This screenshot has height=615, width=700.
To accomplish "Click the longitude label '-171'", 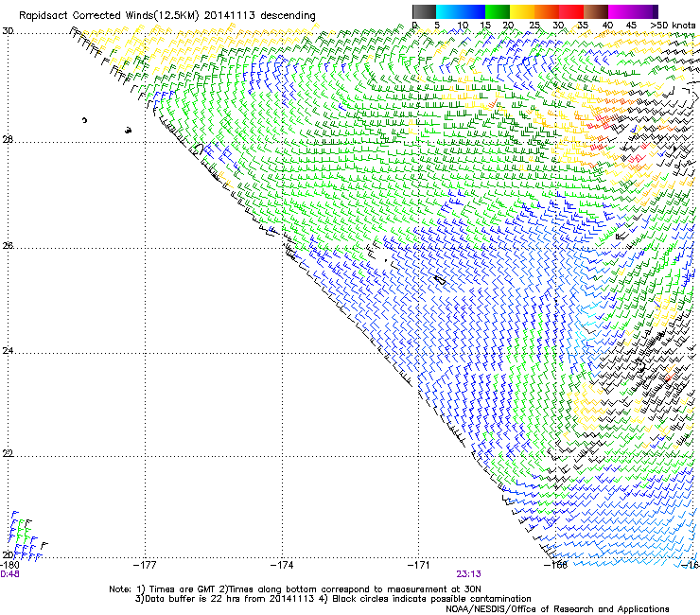I will (x=419, y=565).
